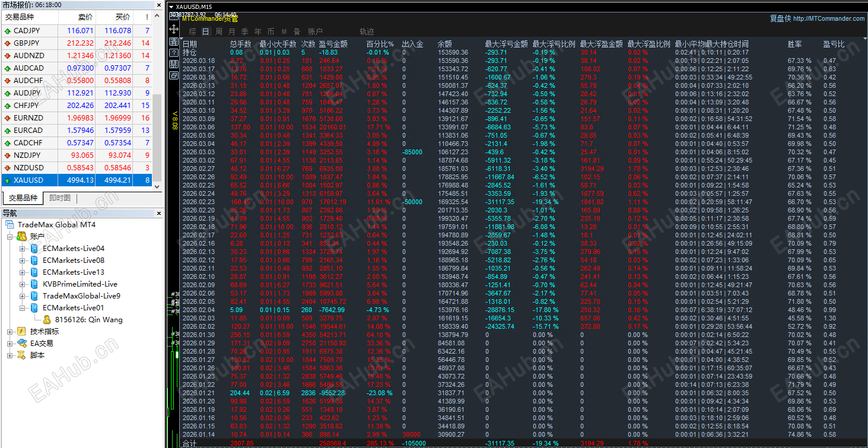Screen dimensions: 868x448
Task: Click the move-arrows icon in sidebar
Action: click(174, 29)
